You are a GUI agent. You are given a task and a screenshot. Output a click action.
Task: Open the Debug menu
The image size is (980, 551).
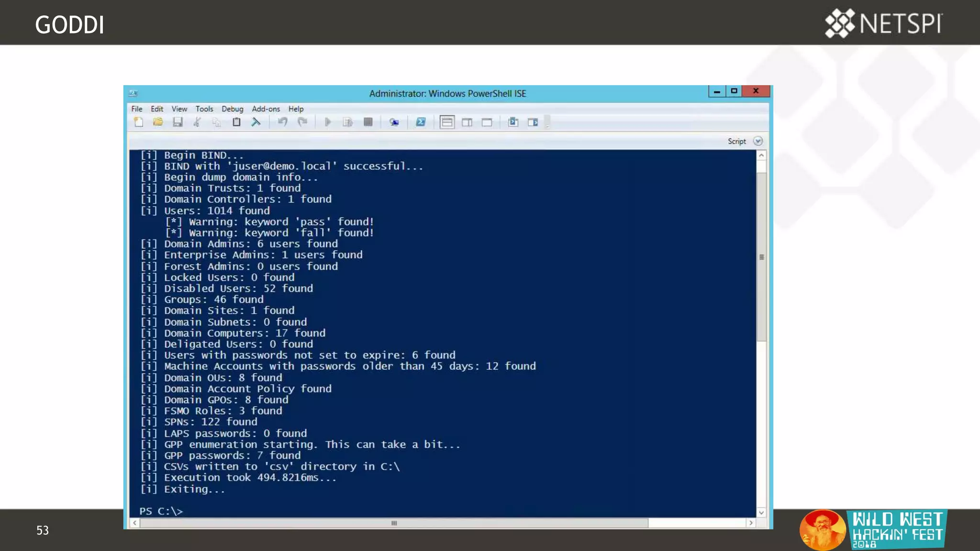pyautogui.click(x=232, y=109)
